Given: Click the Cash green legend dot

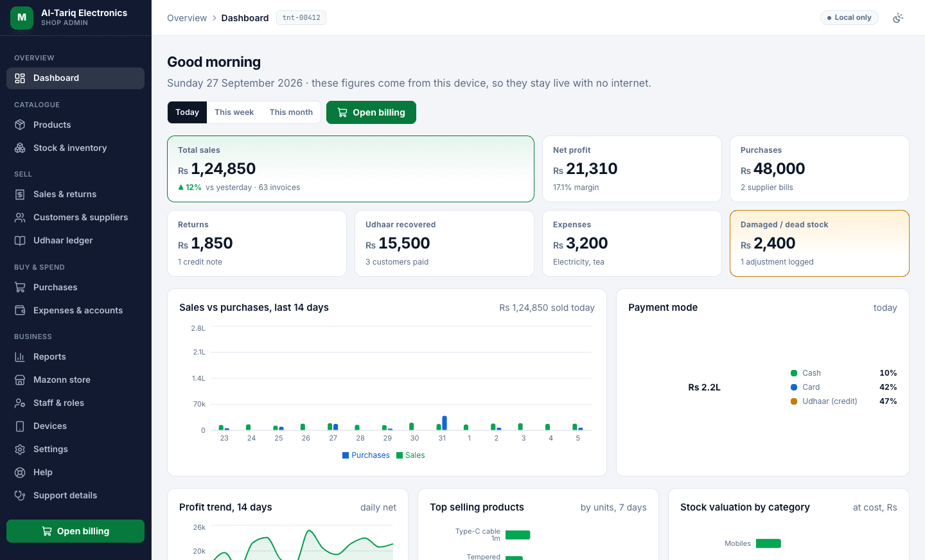Looking at the screenshot, I should click(794, 373).
